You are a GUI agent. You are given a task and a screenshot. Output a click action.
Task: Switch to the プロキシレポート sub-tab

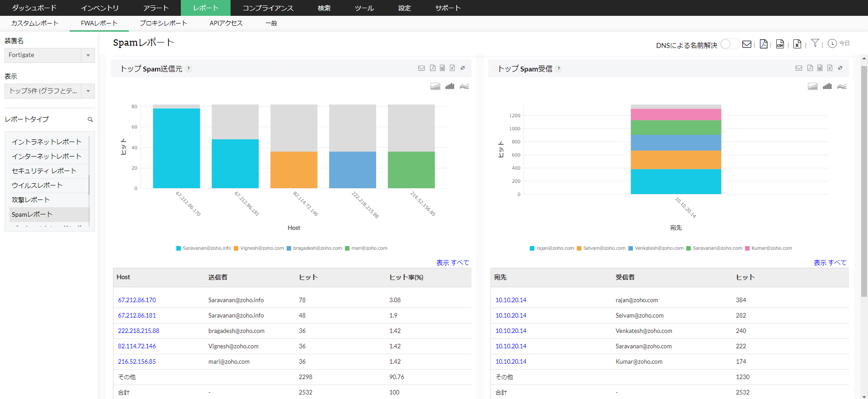point(163,23)
